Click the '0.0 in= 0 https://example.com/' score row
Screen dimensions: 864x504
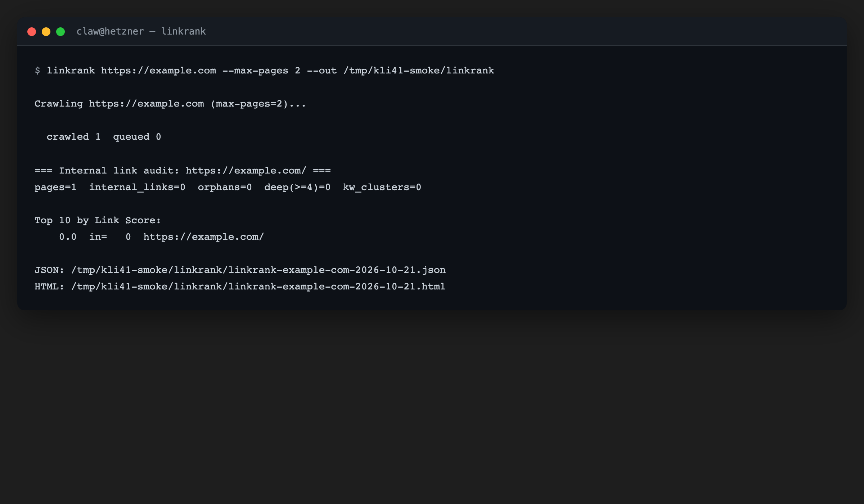click(x=162, y=237)
